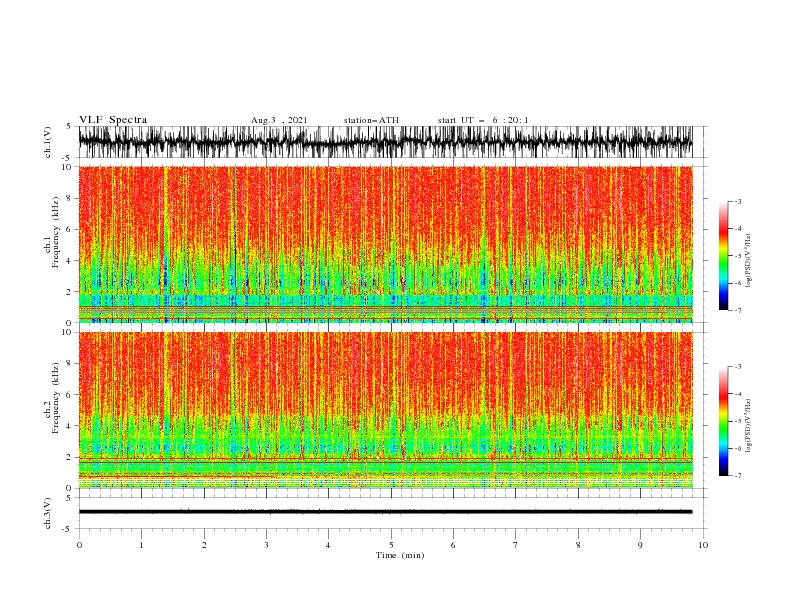792x612 pixels.
Task: Click the ch.1 frequency tick label "6"
Action: tap(70, 229)
